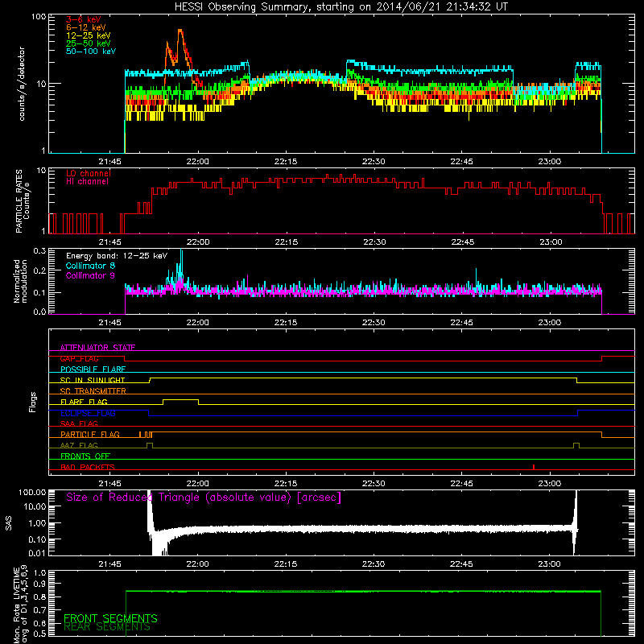Click the orange 6-12 keV flare peak
The image size is (644, 644).
(x=180, y=33)
